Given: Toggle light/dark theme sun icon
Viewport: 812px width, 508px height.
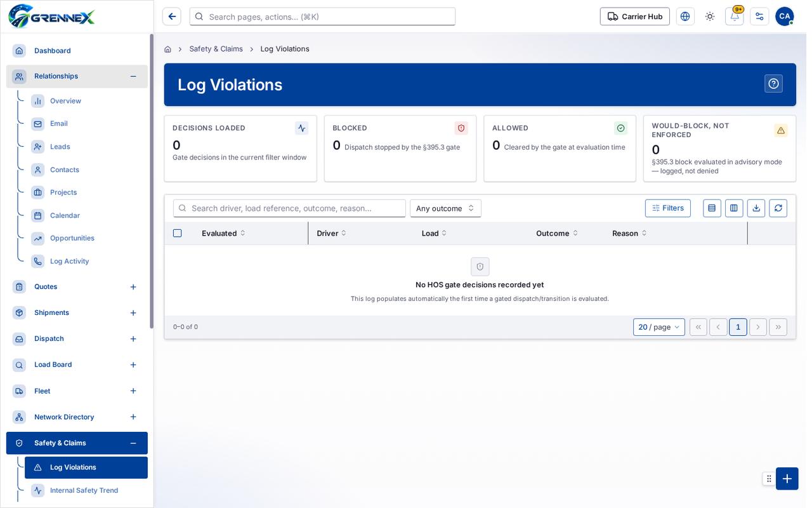Looking at the screenshot, I should coord(710,17).
